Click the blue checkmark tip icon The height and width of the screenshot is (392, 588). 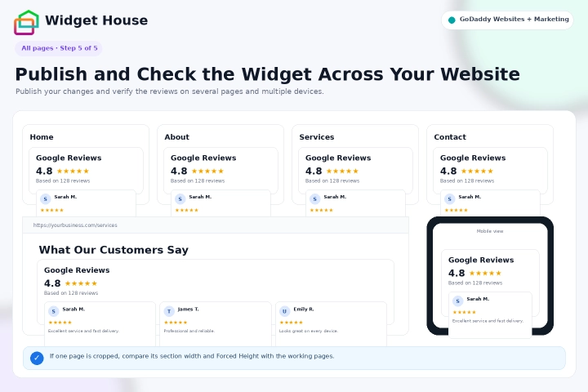point(37,358)
